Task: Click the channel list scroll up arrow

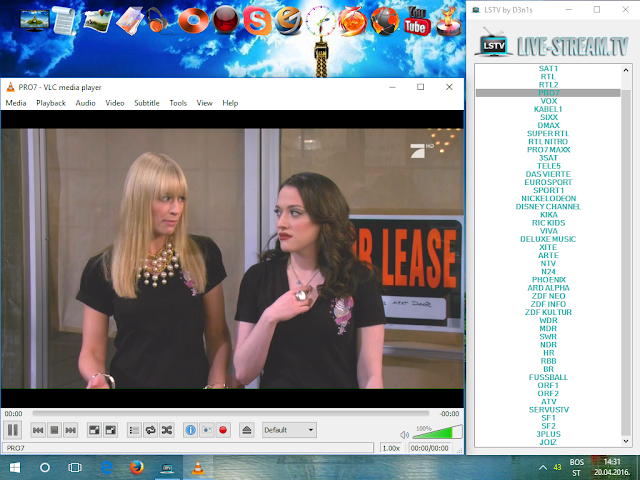Action: (626, 70)
